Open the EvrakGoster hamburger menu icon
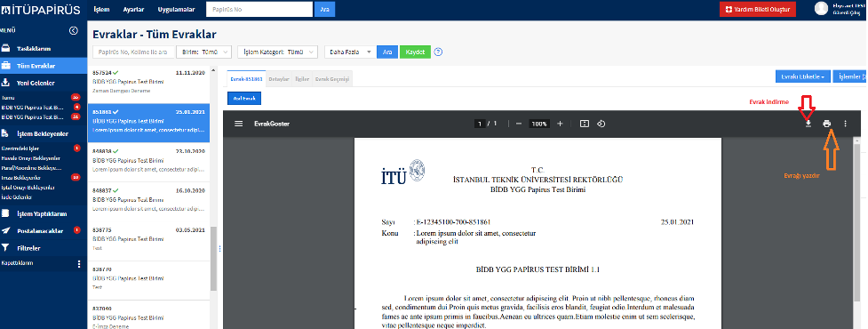This screenshot has height=329, width=868. pyautogui.click(x=239, y=124)
